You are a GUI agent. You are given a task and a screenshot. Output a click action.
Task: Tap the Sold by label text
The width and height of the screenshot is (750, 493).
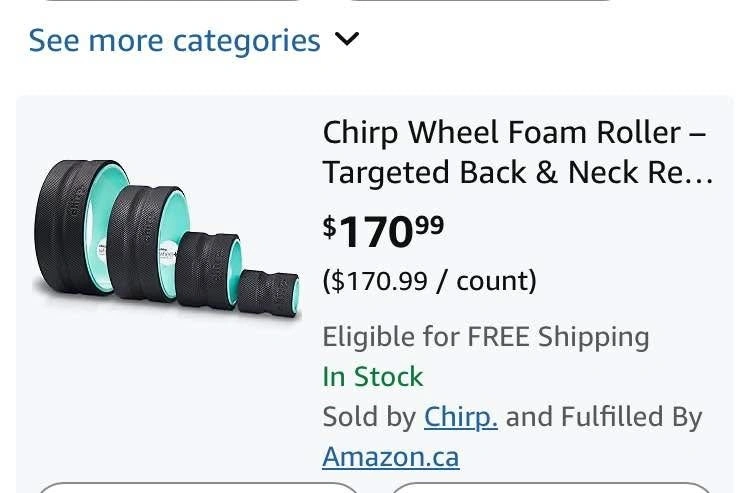point(368,417)
